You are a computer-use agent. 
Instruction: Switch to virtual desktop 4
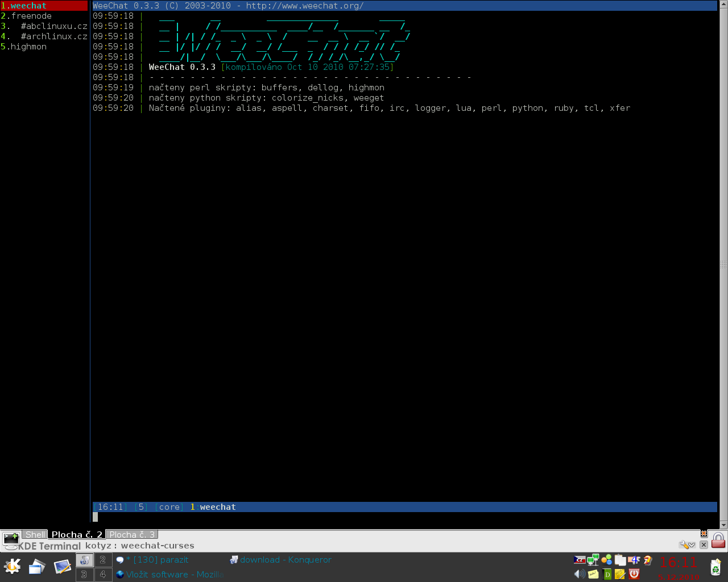click(103, 575)
